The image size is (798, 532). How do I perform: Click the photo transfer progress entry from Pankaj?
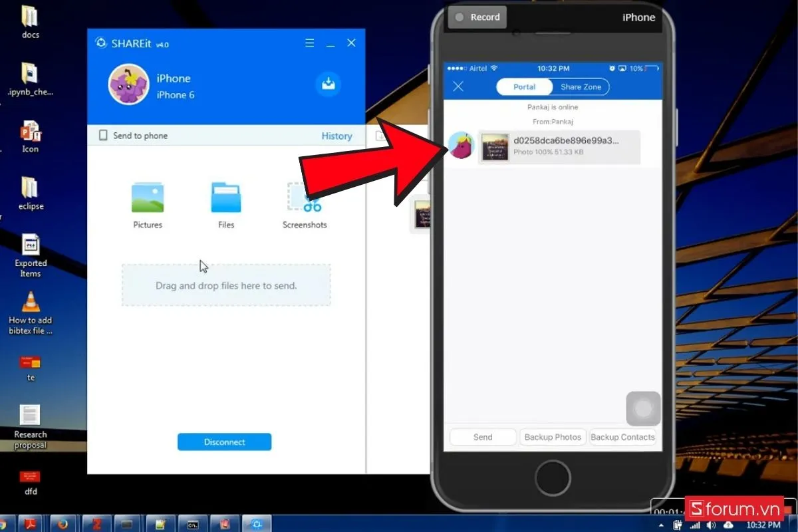[572, 147]
